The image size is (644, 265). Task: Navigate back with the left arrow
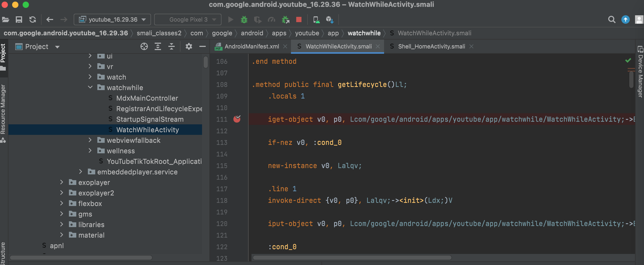click(50, 19)
